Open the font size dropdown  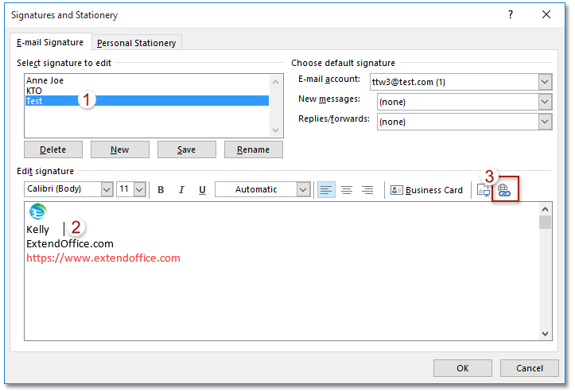click(x=140, y=189)
